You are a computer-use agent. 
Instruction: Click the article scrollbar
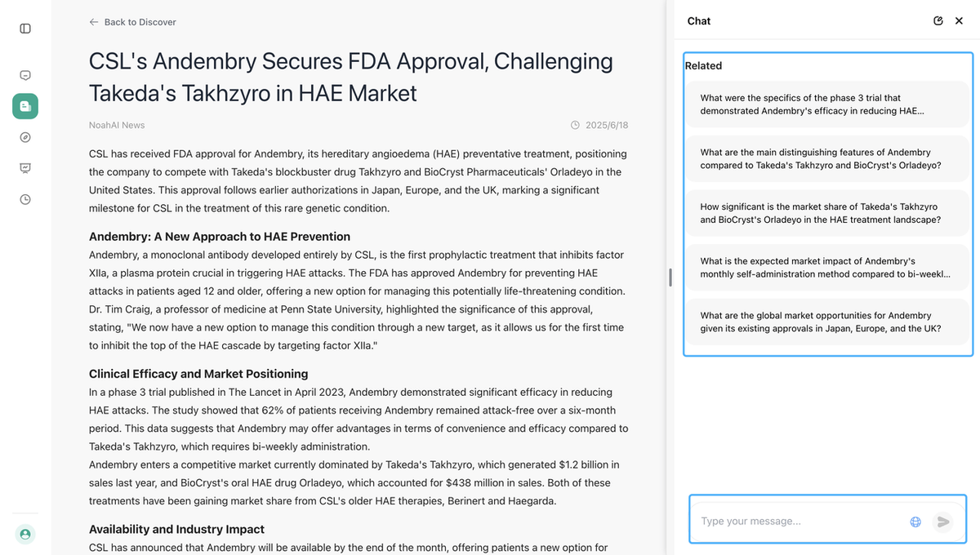tap(670, 277)
